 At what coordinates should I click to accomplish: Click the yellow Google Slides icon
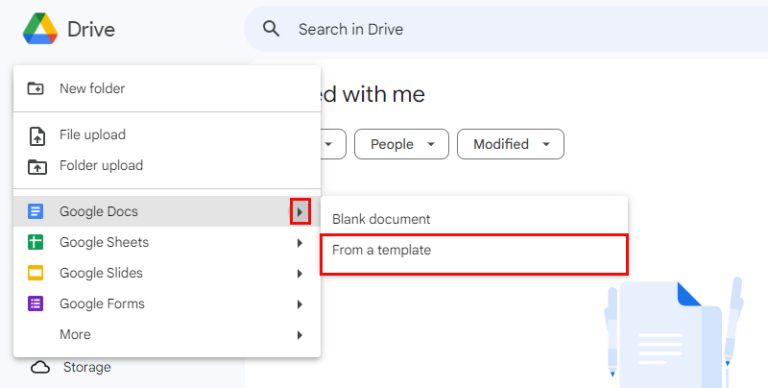coord(35,273)
